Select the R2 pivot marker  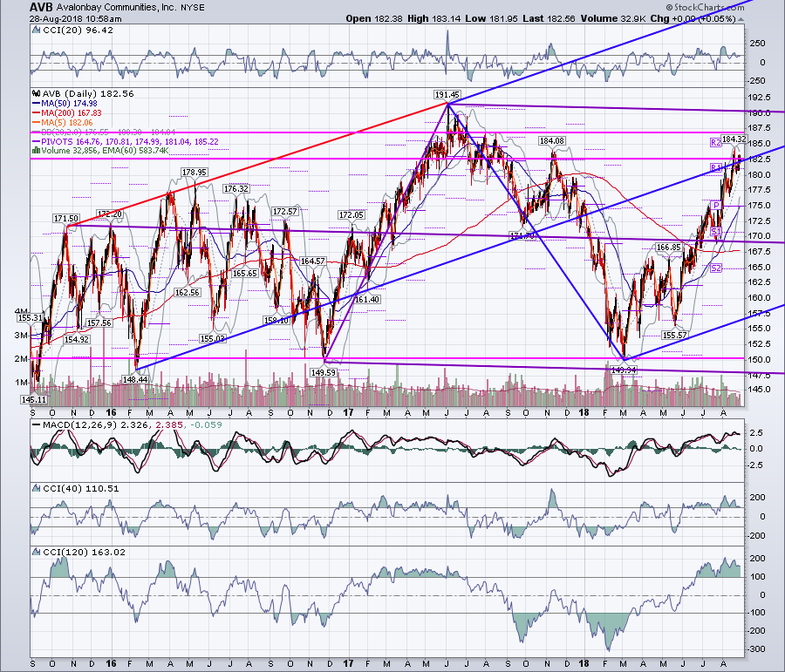(x=715, y=143)
